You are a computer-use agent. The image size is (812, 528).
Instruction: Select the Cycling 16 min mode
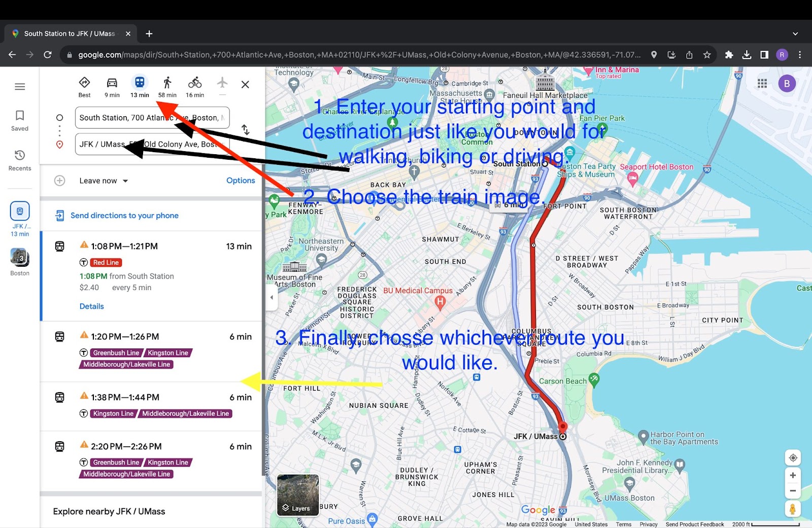[195, 87]
